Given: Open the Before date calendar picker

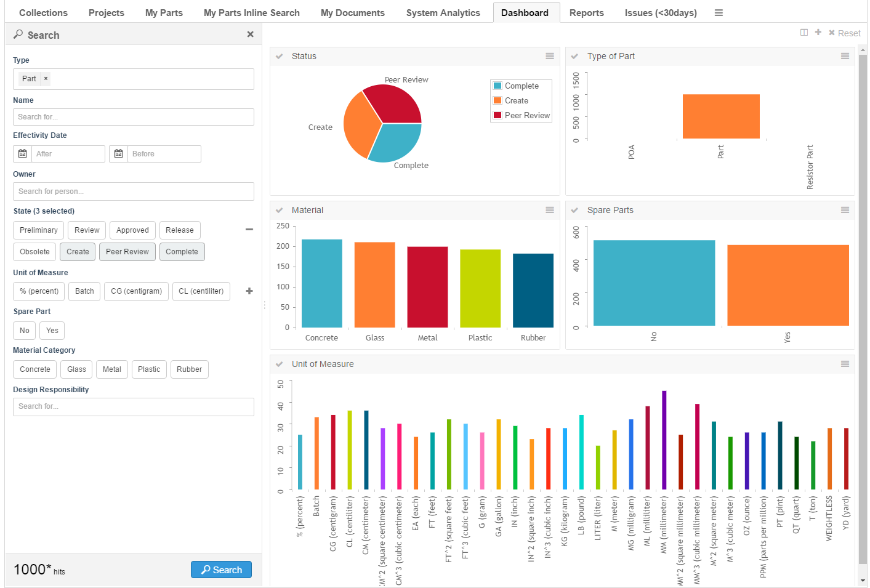Looking at the screenshot, I should click(119, 154).
